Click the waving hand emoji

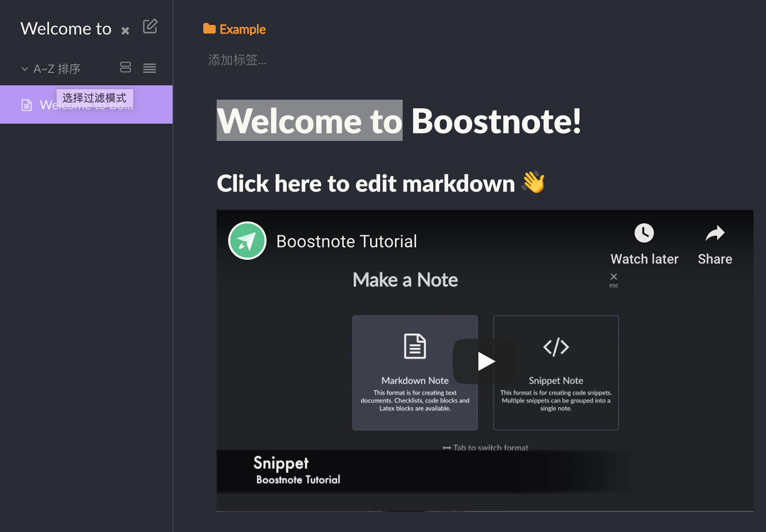point(534,182)
